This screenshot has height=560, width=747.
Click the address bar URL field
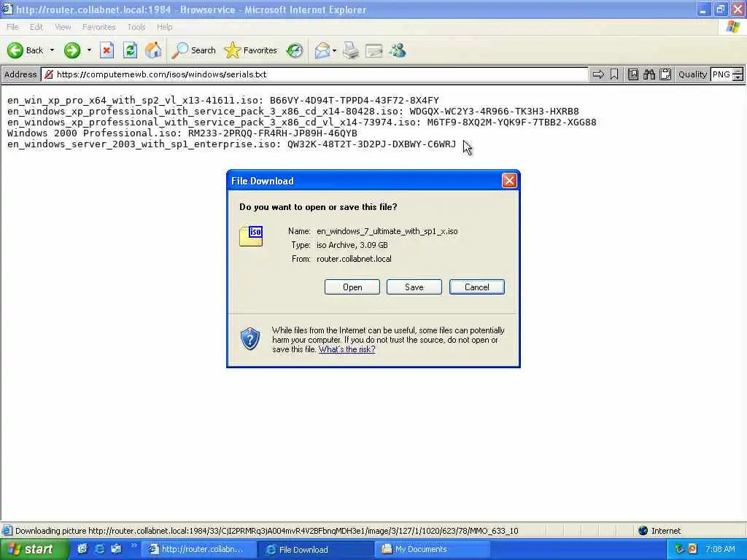click(x=314, y=74)
